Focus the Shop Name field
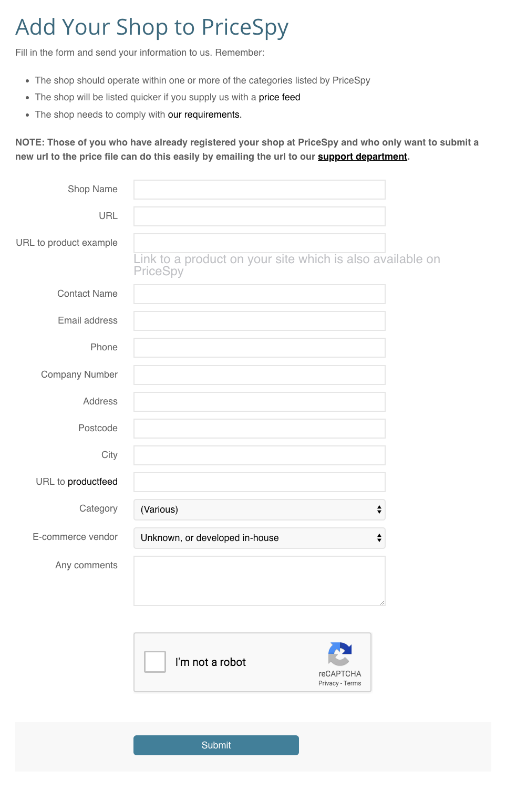The height and width of the screenshot is (812, 506). pyautogui.click(x=259, y=190)
